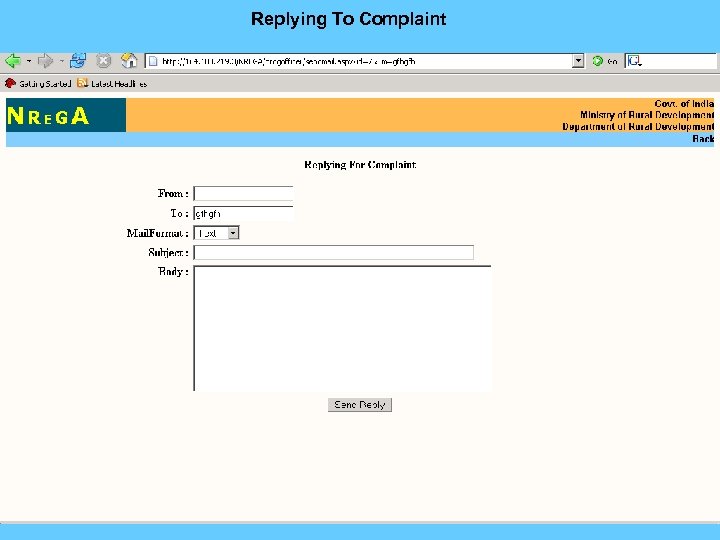Click the Subject text field
The width and height of the screenshot is (720, 540).
[333, 253]
